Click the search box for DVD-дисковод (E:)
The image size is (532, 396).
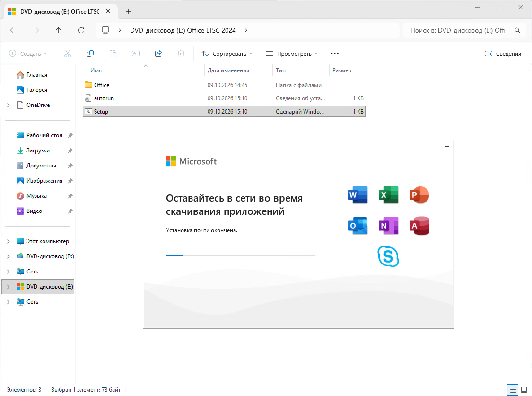(x=464, y=30)
